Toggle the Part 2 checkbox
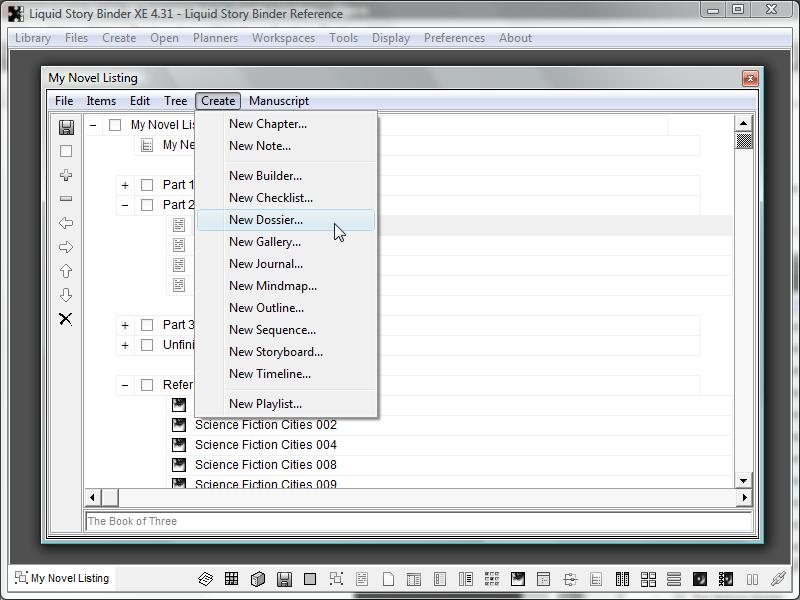The image size is (800, 600). pyautogui.click(x=147, y=205)
